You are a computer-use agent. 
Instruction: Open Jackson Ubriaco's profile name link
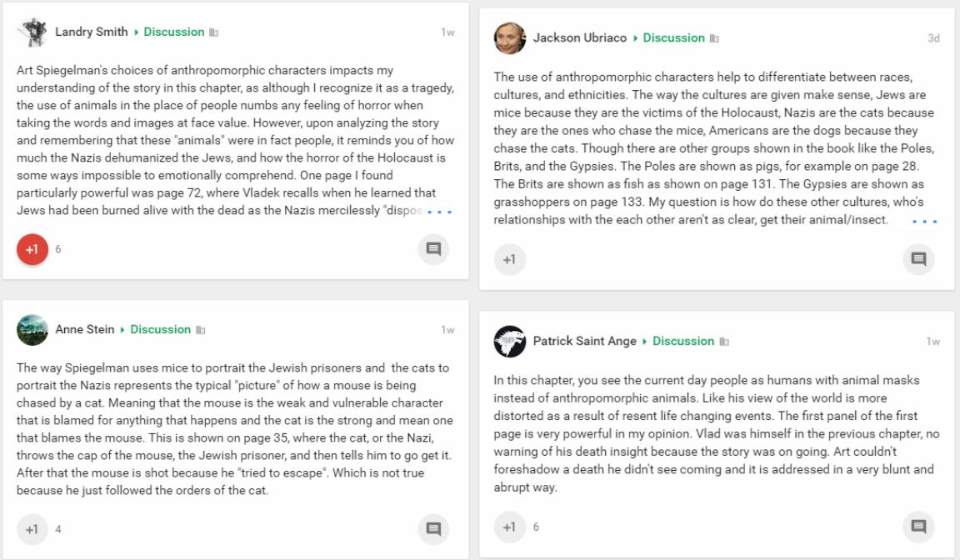pyautogui.click(x=580, y=38)
